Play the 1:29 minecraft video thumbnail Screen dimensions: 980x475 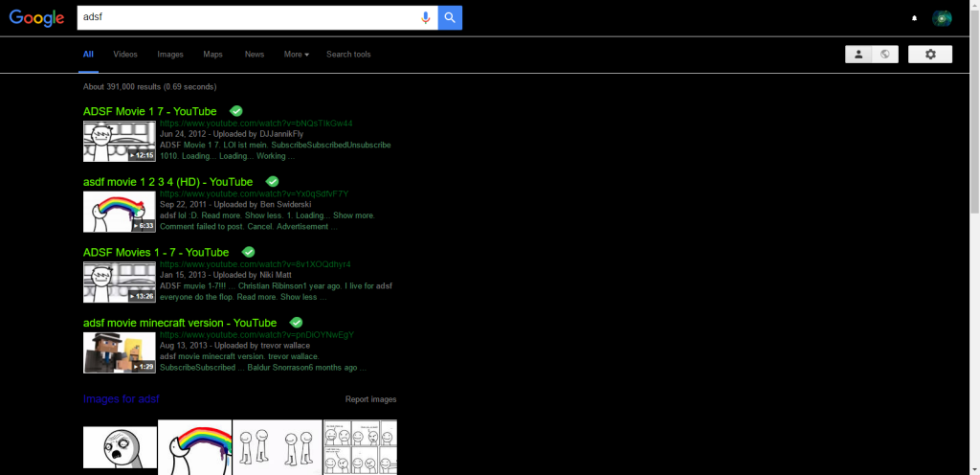120,353
